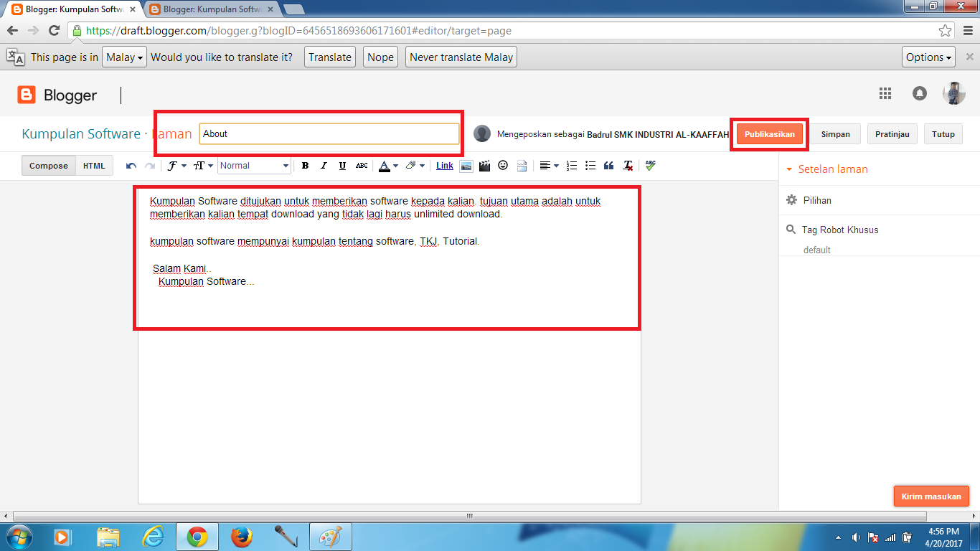
Task: Click the Pratinjau preview button
Action: click(892, 134)
